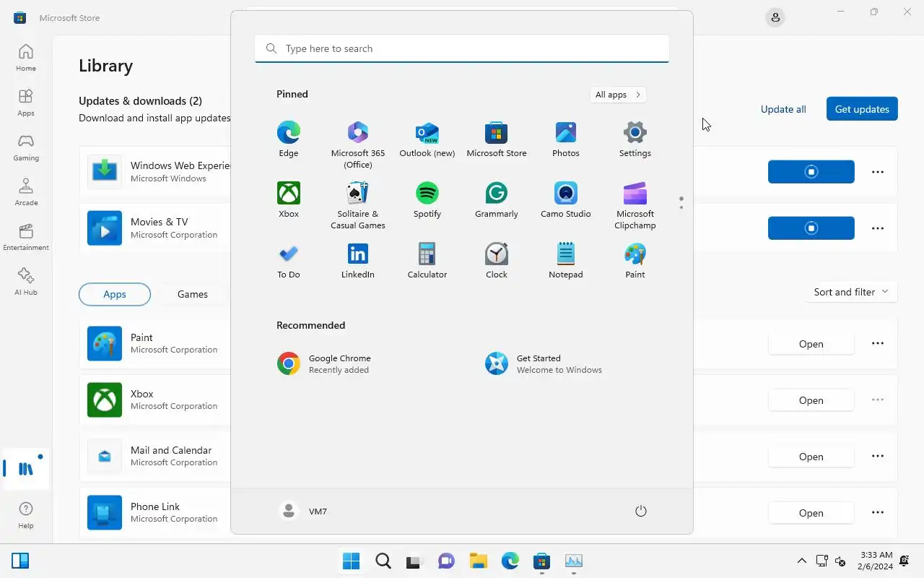Show more options for Xbox row
Viewport: 924px width, 578px height.
[x=878, y=400]
